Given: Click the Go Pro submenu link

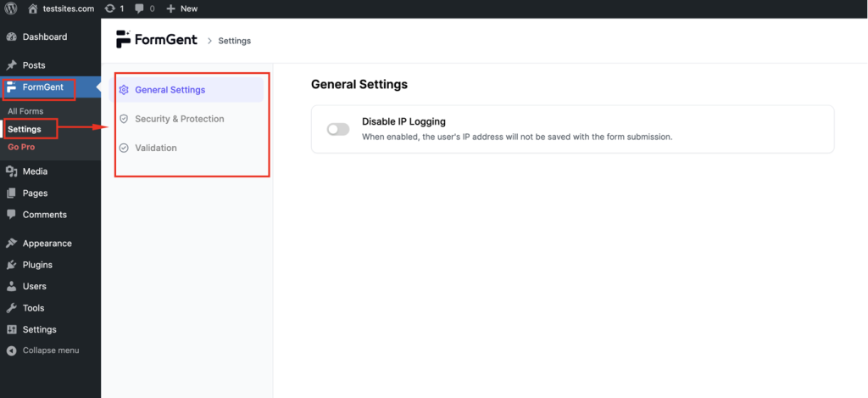Looking at the screenshot, I should 21,148.
